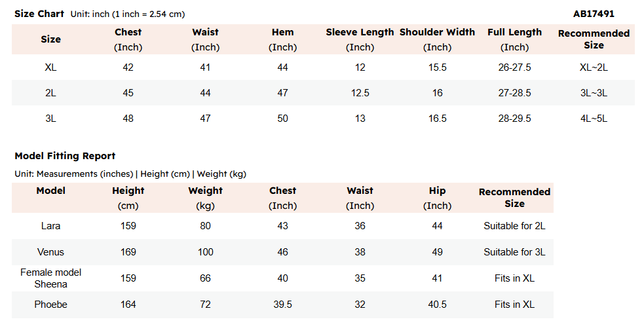Click the 15.5 shoulder width value
This screenshot has height=334, width=644.
click(437, 67)
